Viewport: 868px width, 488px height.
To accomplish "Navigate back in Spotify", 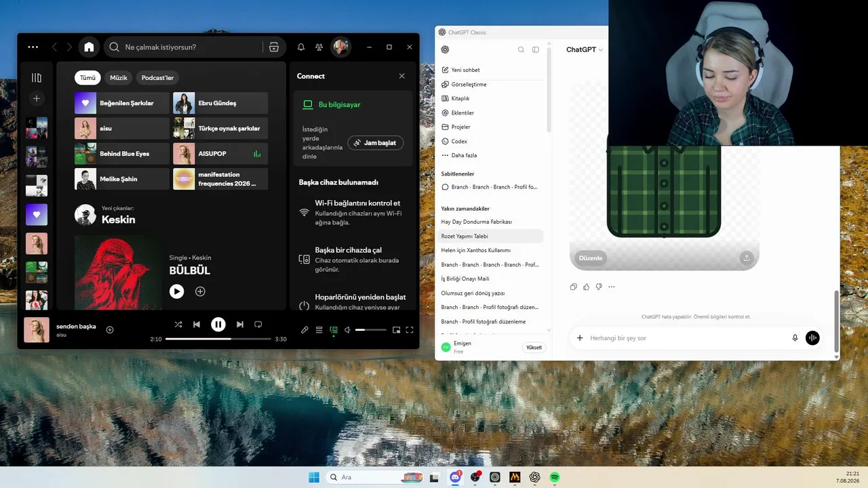I will click(x=54, y=47).
